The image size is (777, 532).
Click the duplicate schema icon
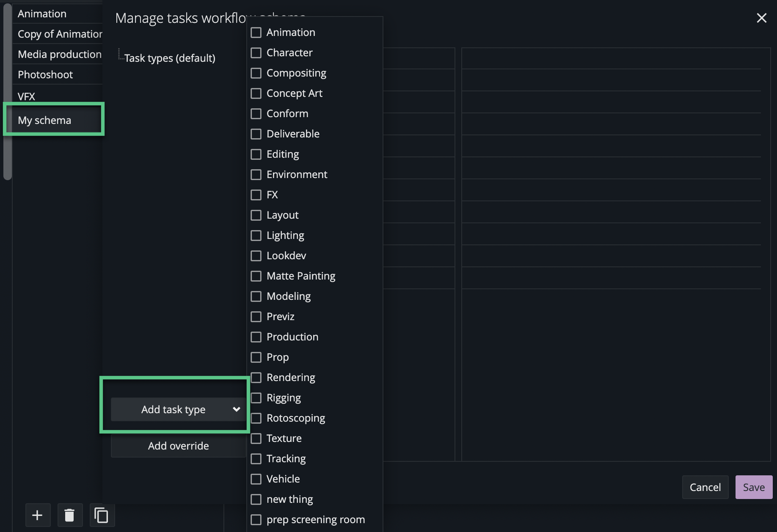click(102, 515)
